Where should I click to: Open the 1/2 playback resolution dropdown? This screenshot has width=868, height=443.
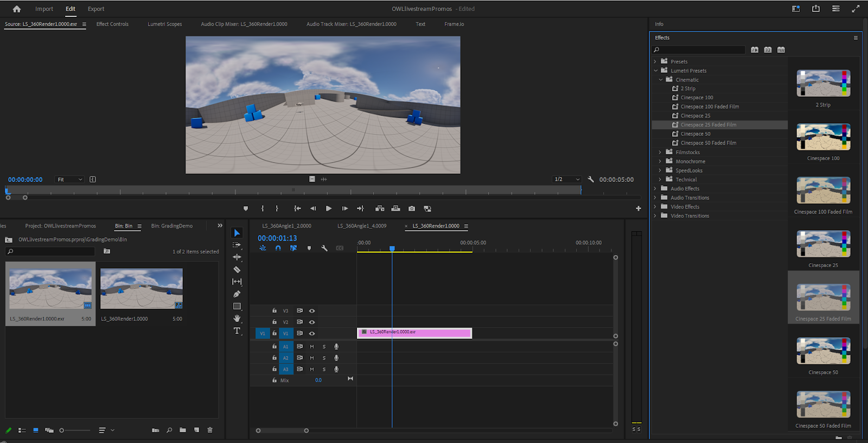(567, 180)
